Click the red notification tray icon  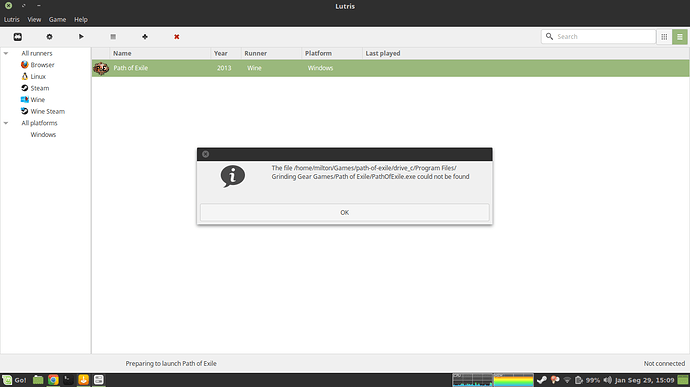555,380
